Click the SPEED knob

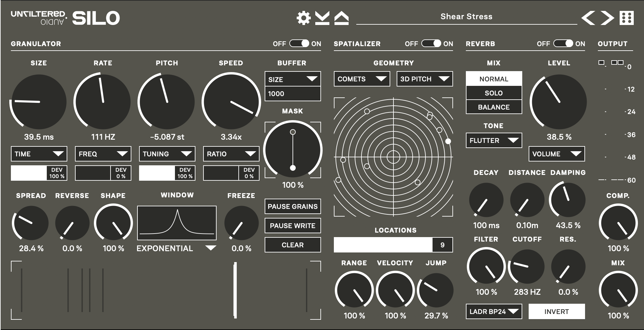pos(231,102)
